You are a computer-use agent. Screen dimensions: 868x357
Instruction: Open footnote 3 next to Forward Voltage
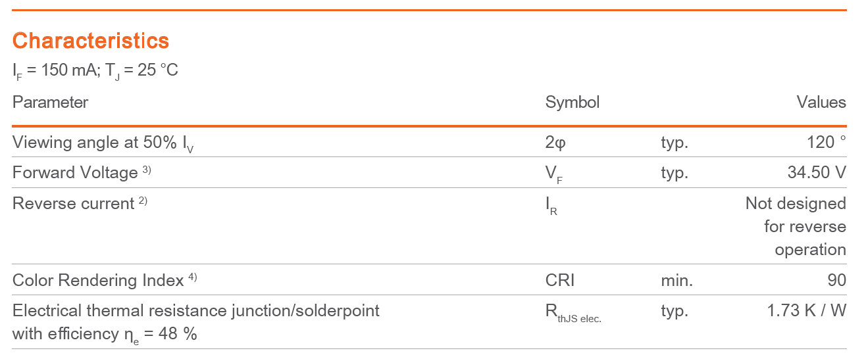pos(146,170)
